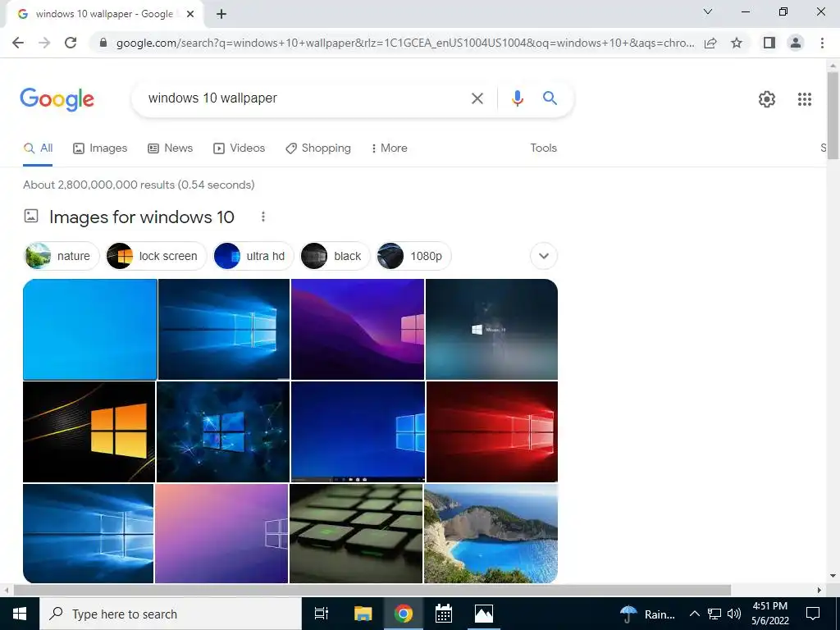
Task: Open the Google apps grid
Action: (x=805, y=99)
